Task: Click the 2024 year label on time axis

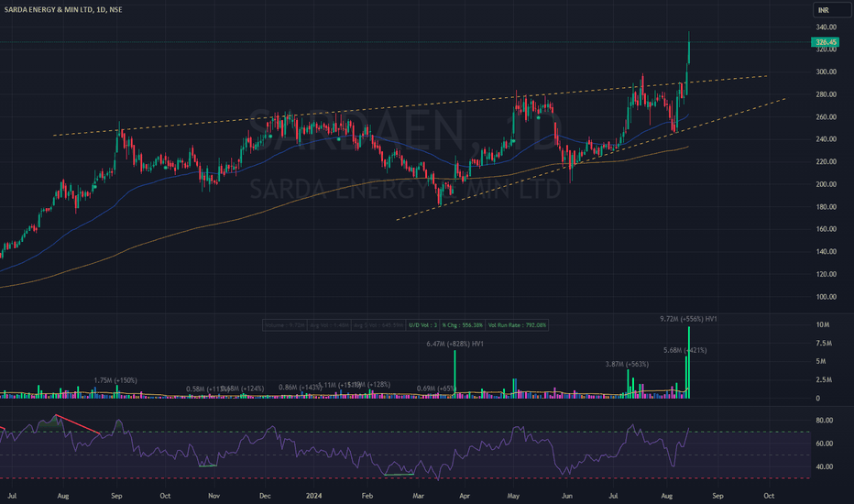Action: click(313, 496)
